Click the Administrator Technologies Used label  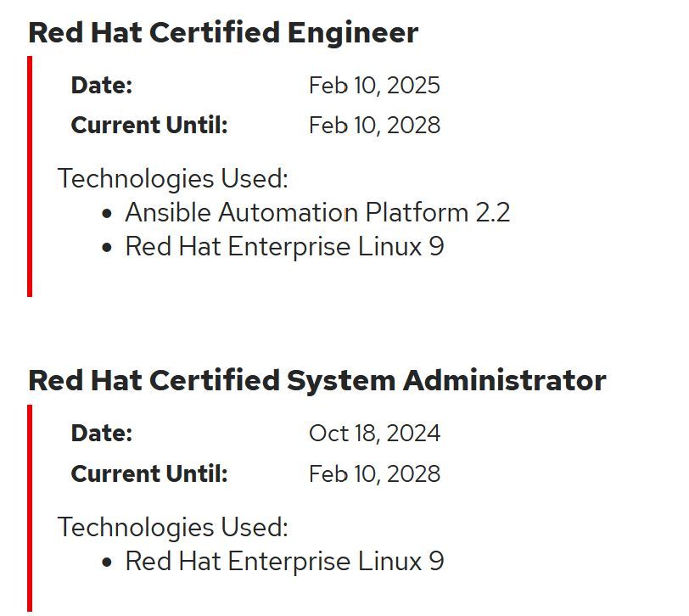173,527
